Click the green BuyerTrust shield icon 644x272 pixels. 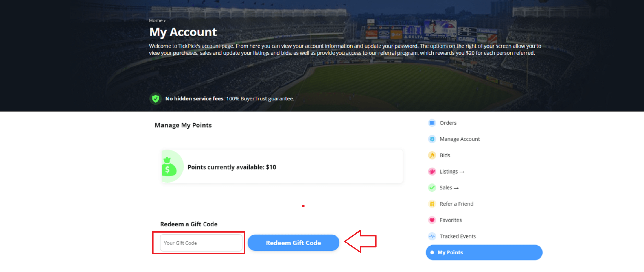click(x=156, y=99)
